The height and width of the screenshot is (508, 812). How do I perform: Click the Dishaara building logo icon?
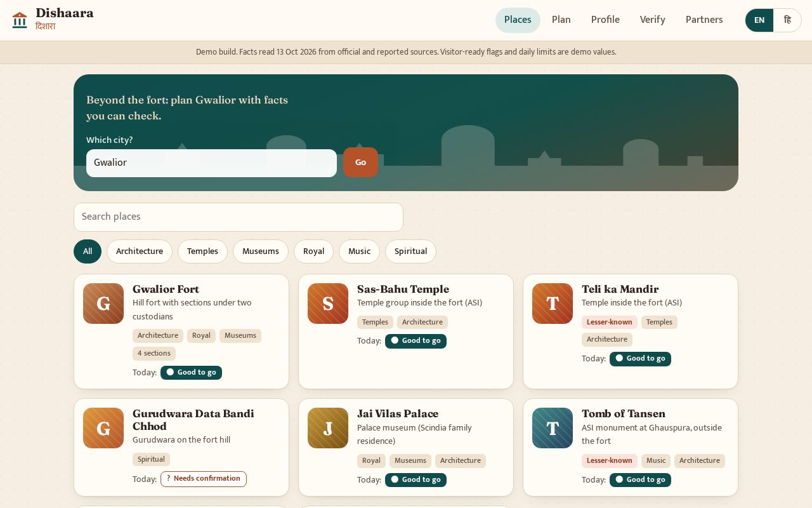20,20
